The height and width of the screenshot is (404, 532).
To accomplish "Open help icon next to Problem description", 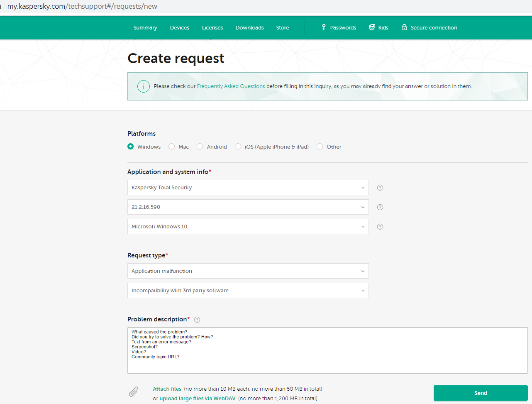I will tap(197, 320).
